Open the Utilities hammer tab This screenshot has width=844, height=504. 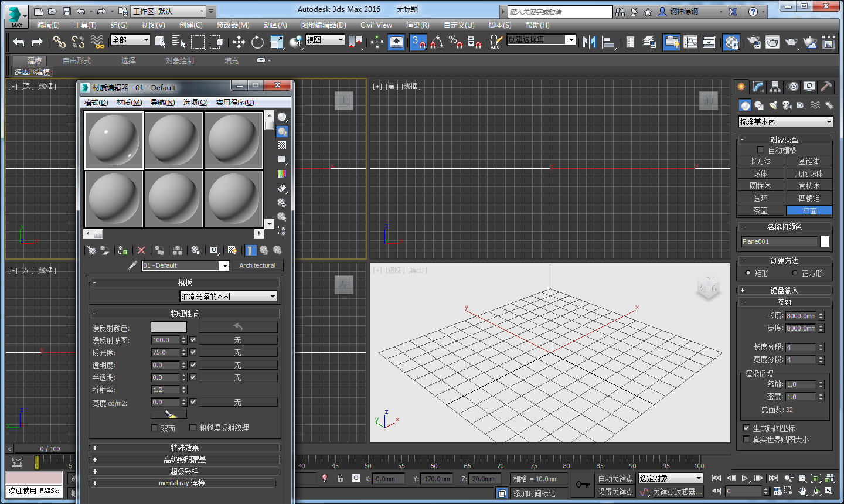[826, 87]
